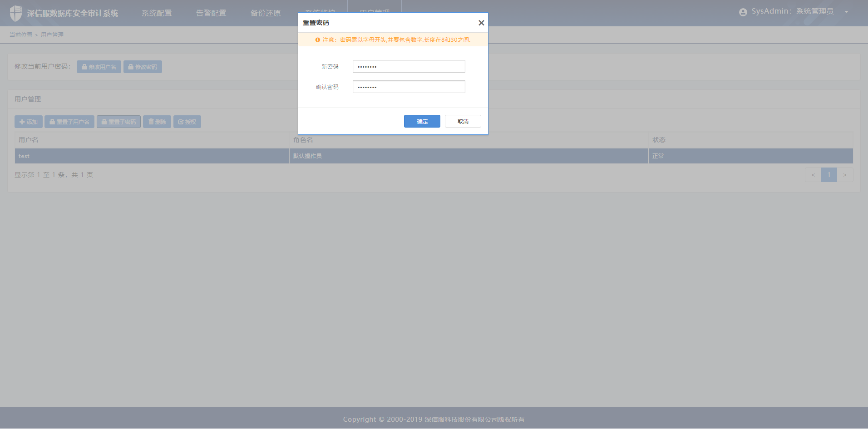868x429 pixels.
Task: Focus the 新密码 password field
Action: 409,66
